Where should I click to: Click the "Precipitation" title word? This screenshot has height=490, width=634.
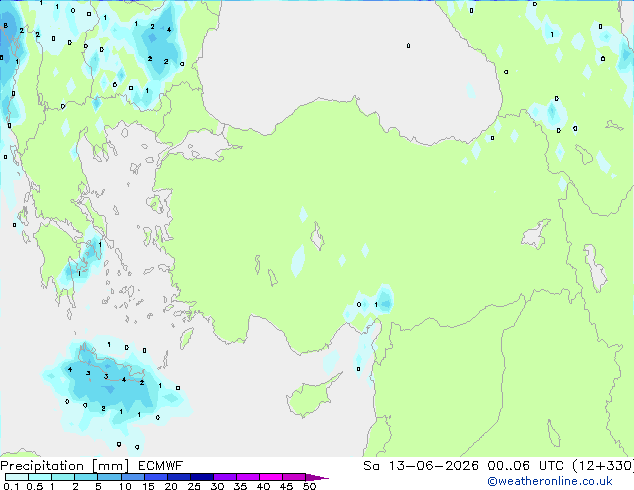(x=42, y=466)
